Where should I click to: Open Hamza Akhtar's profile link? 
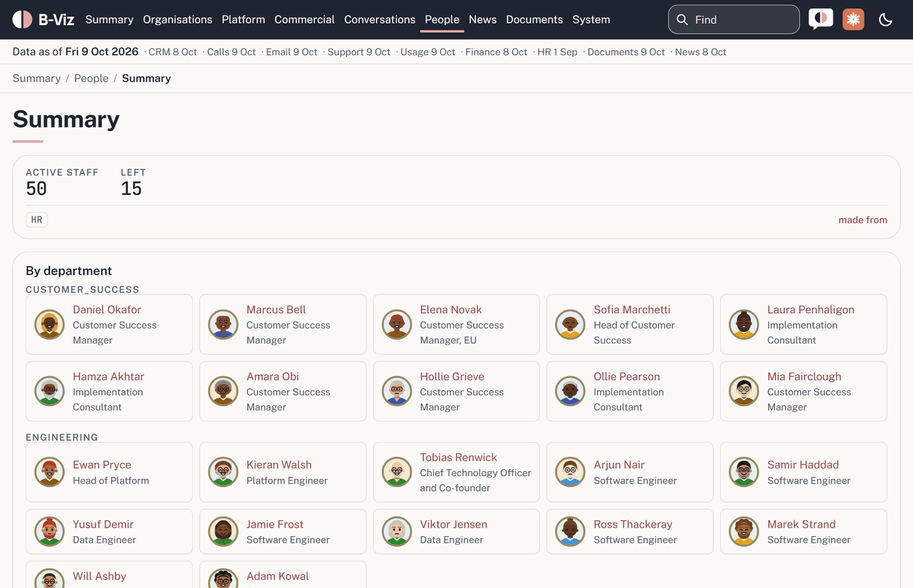click(x=108, y=376)
